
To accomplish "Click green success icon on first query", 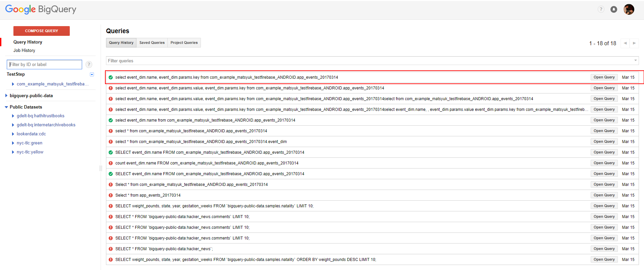I will coord(111,77).
